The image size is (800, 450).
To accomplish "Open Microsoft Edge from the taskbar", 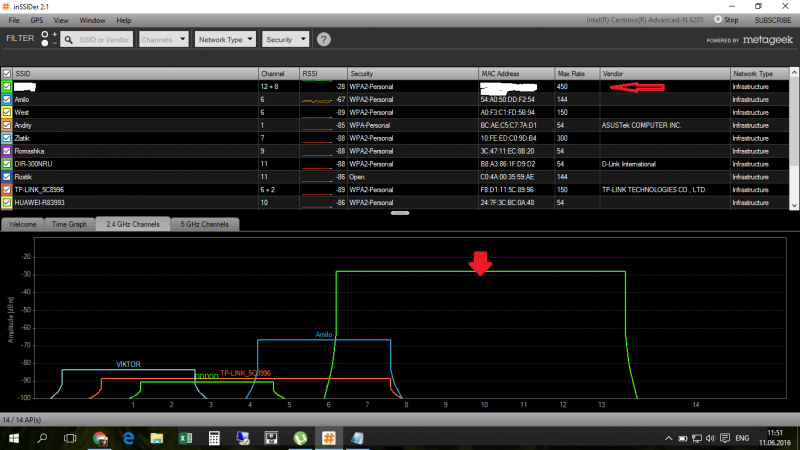I will point(128,438).
